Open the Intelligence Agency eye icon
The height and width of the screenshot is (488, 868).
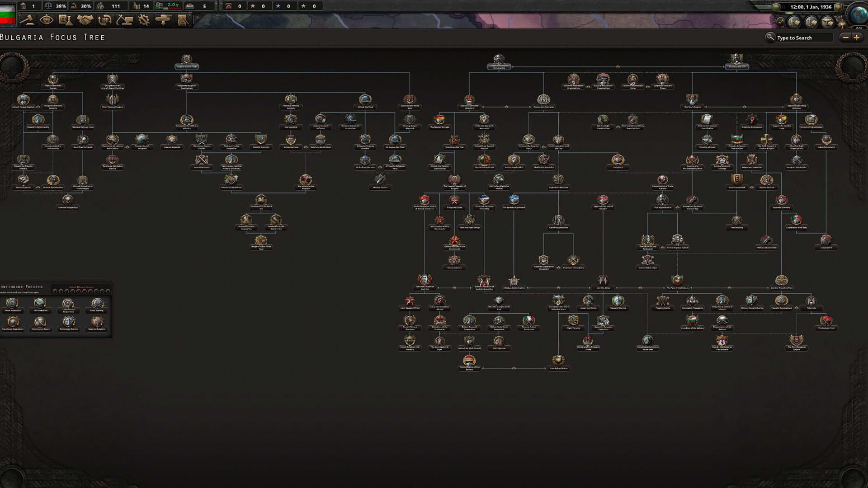(46, 20)
